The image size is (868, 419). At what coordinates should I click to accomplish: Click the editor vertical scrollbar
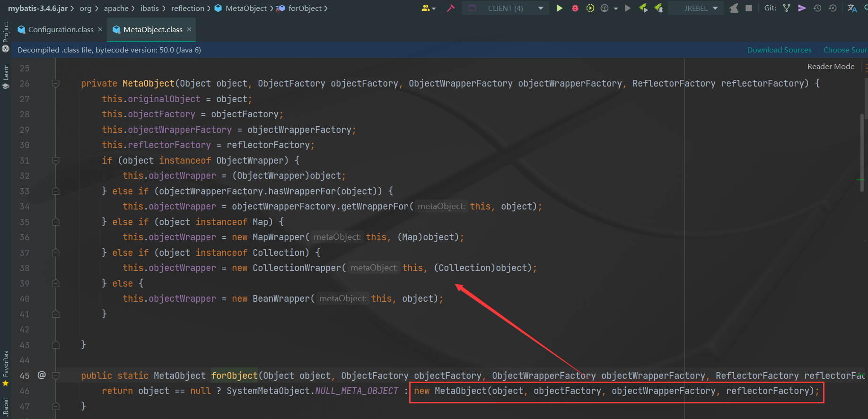(862, 152)
